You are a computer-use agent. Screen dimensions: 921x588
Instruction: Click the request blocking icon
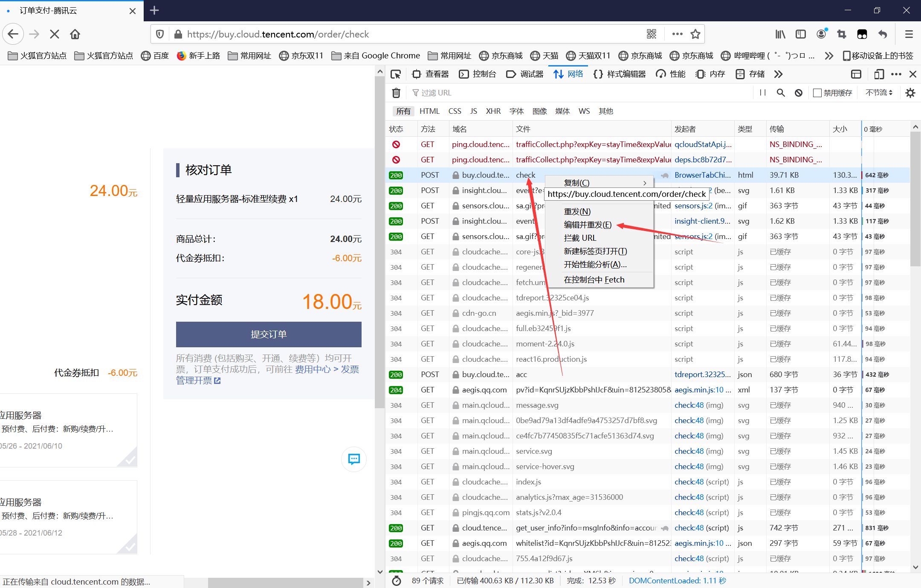pos(799,93)
